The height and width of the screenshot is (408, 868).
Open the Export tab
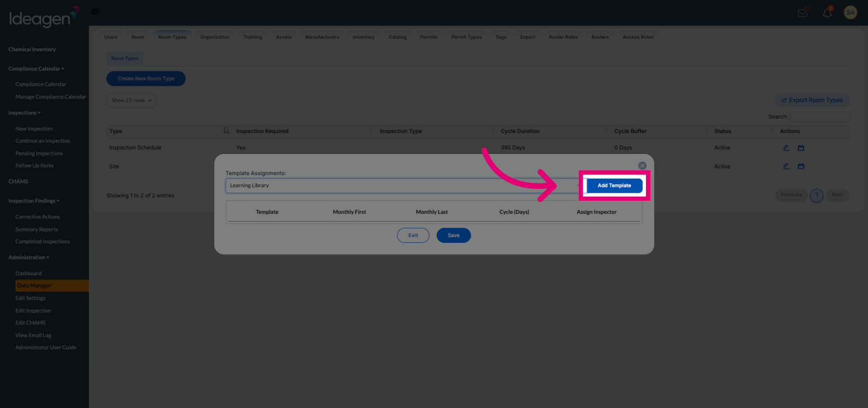tap(528, 37)
